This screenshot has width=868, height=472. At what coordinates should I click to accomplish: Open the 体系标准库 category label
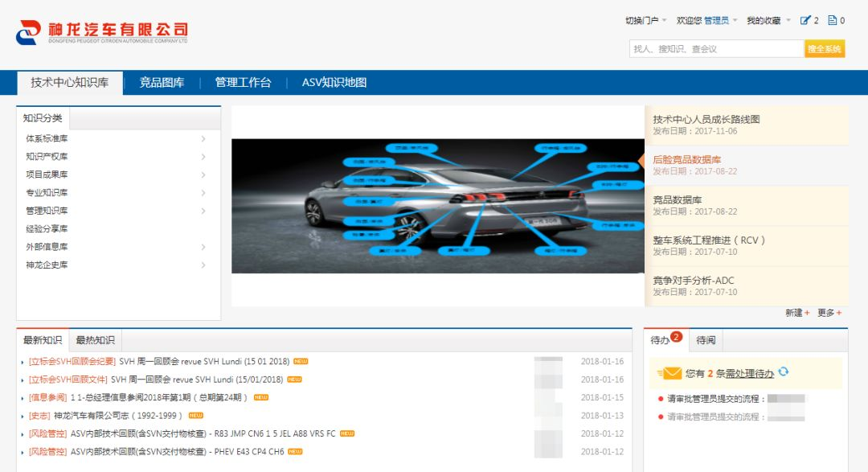click(x=47, y=138)
